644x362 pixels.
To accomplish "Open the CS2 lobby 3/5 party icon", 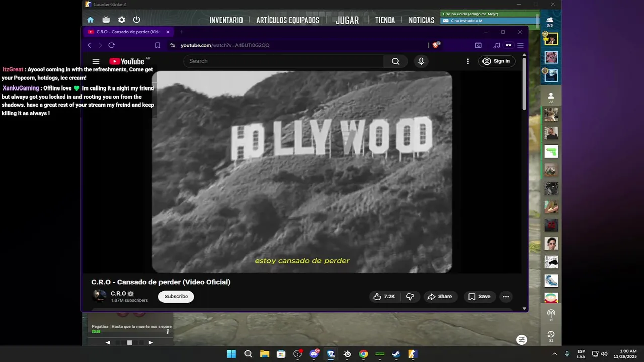I will (x=550, y=22).
